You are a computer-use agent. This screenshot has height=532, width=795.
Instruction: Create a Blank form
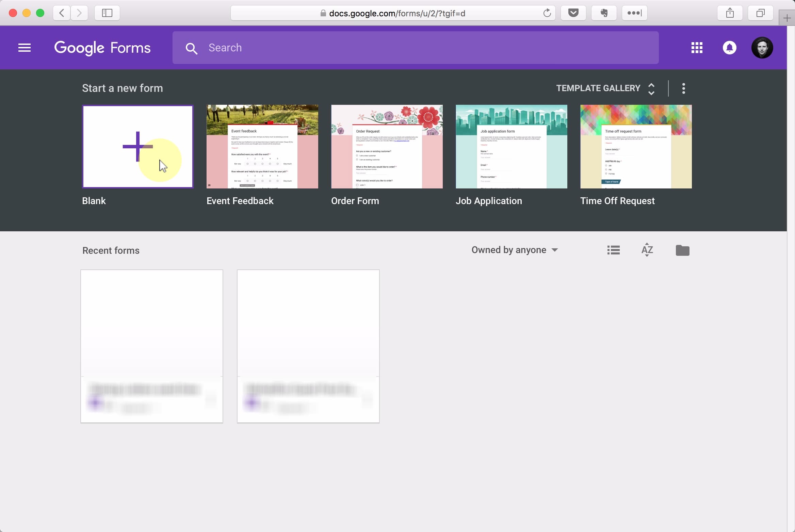(x=137, y=147)
